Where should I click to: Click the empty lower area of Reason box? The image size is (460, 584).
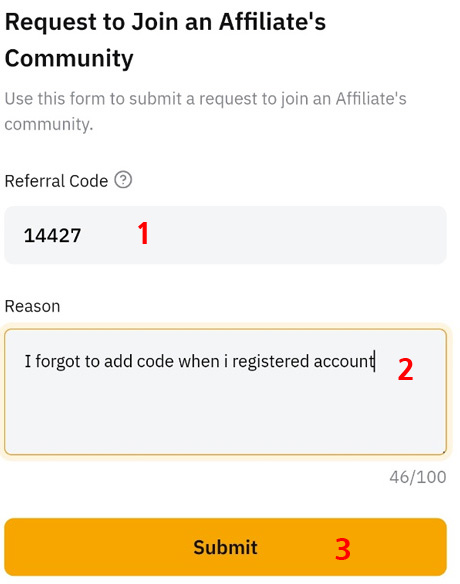[x=225, y=417]
